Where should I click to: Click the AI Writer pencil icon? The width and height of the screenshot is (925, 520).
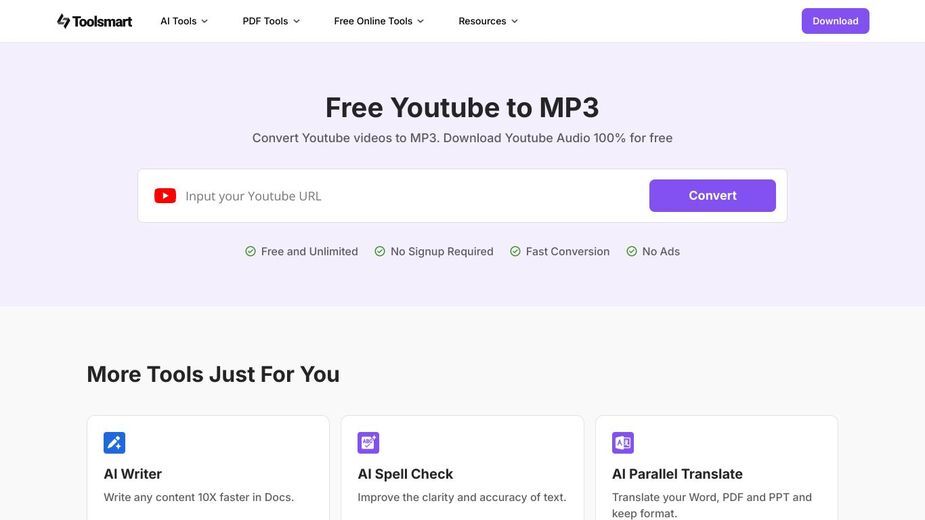pyautogui.click(x=114, y=443)
